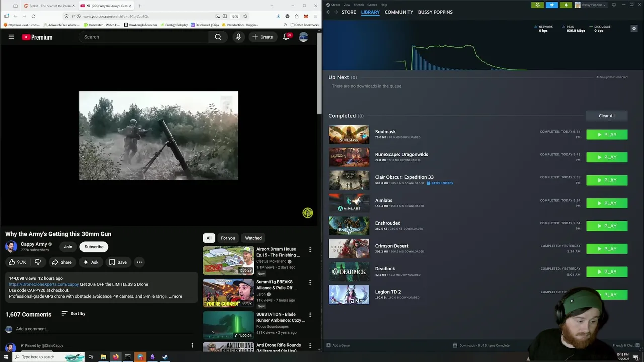Open Clair Obscur PATCH NOTES link

coord(440,183)
